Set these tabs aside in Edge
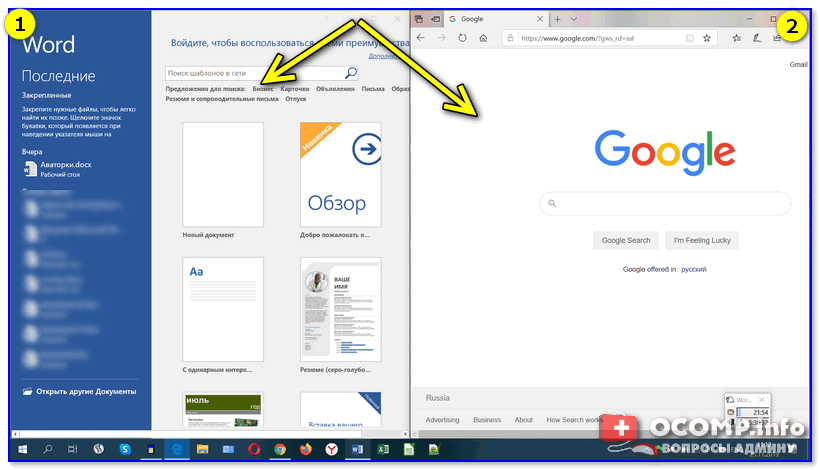The width and height of the screenshot is (820, 470). pyautogui.click(x=435, y=19)
